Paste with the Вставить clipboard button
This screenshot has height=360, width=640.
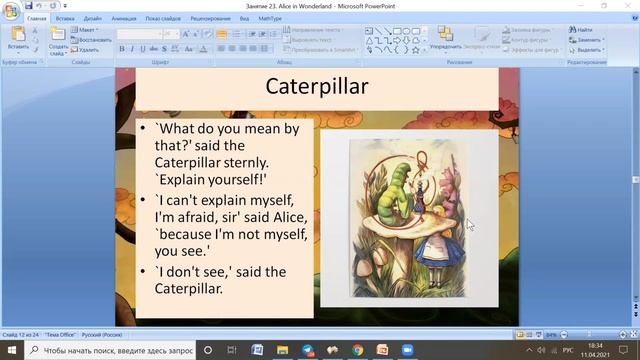pos(18,39)
